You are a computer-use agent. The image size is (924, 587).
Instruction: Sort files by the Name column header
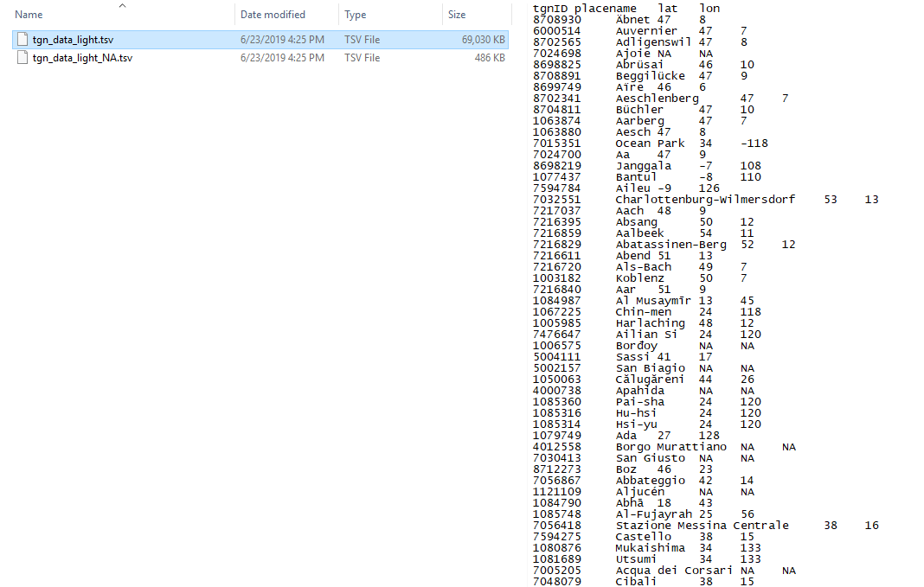tap(29, 15)
